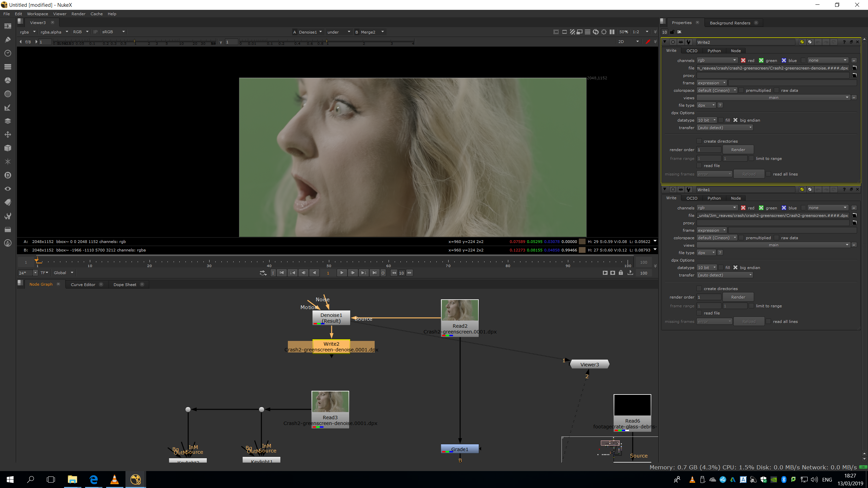The image size is (868, 488).
Task: Click the Read3 node thumbnail
Action: [x=330, y=402]
